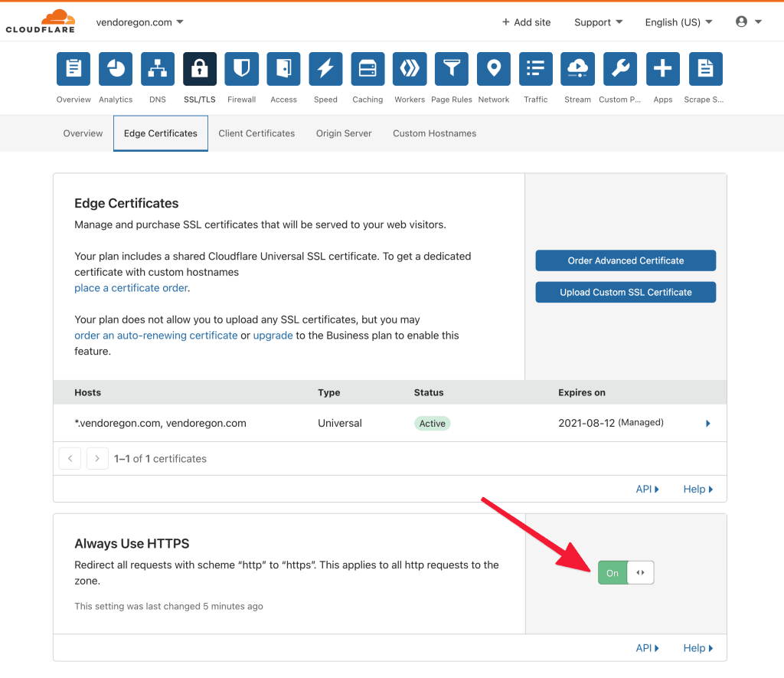Open the Origin Server tab
The height and width of the screenshot is (678, 784).
344,133
